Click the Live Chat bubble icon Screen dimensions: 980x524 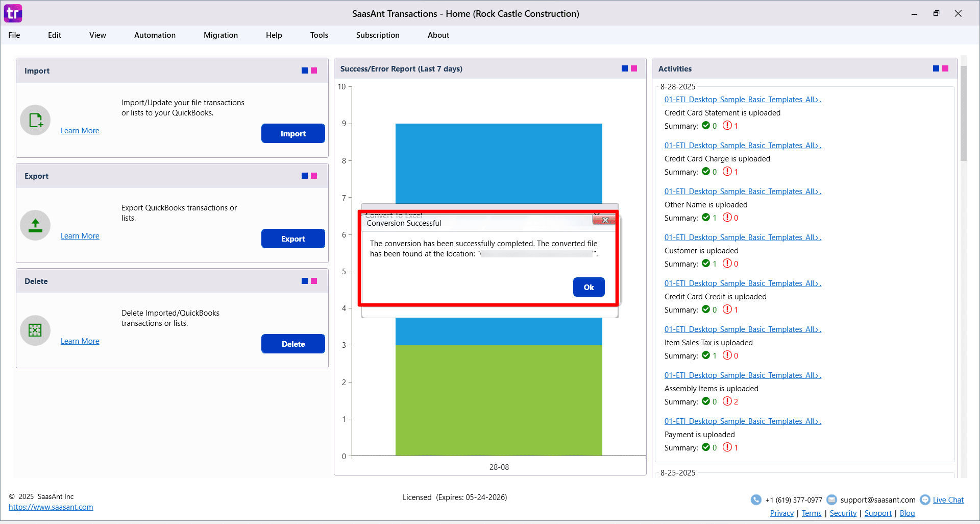click(925, 500)
